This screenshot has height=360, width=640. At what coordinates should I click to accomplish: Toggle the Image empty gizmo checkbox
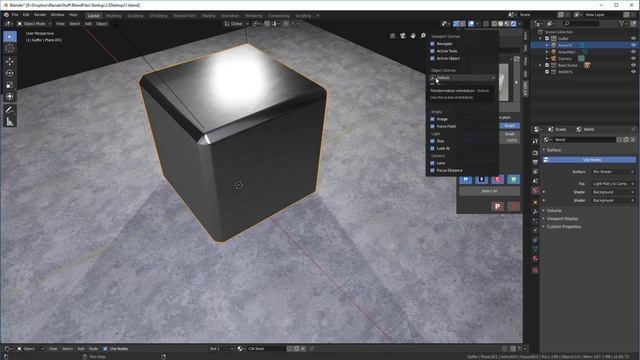tap(432, 119)
